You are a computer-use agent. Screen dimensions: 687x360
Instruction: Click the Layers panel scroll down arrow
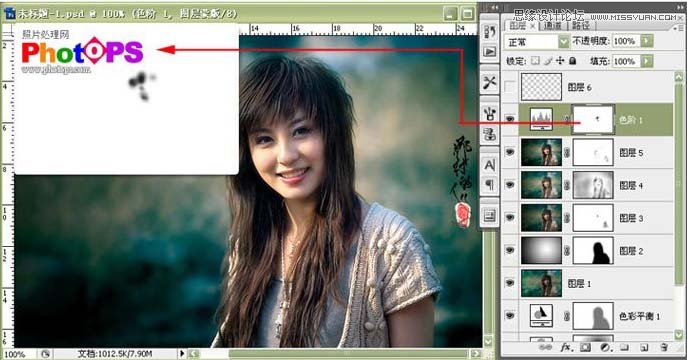(x=679, y=335)
